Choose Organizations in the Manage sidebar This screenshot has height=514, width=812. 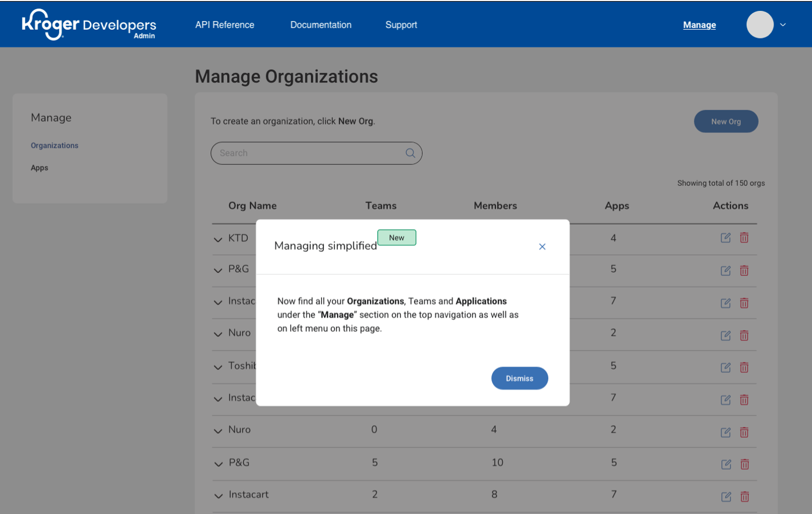click(x=54, y=146)
